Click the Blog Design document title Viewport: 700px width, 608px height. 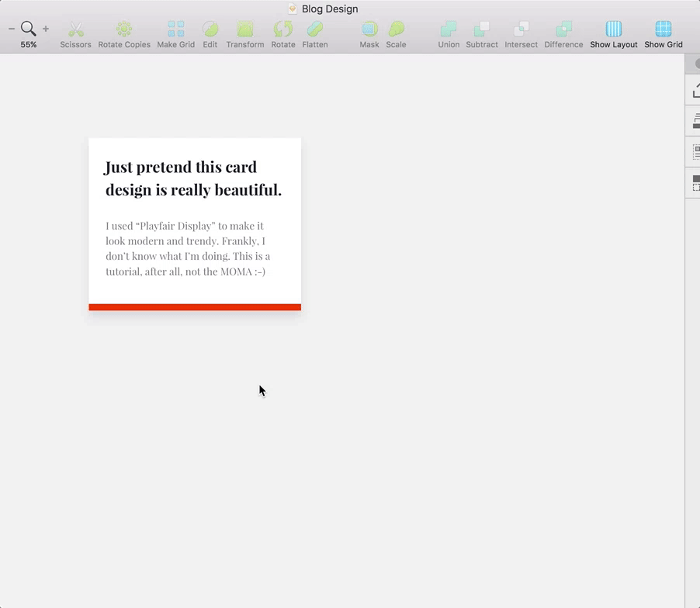330,9
